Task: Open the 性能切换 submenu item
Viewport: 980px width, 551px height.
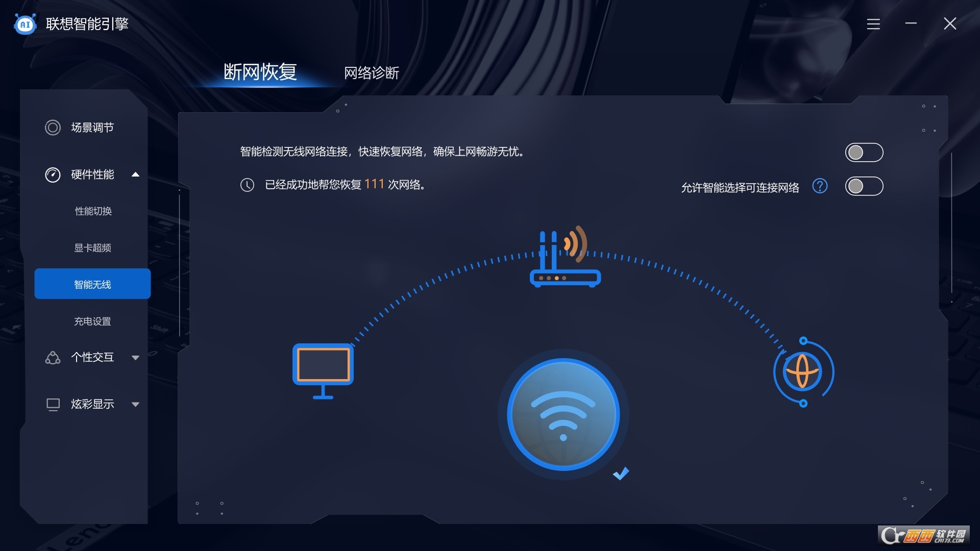Action: (93, 211)
